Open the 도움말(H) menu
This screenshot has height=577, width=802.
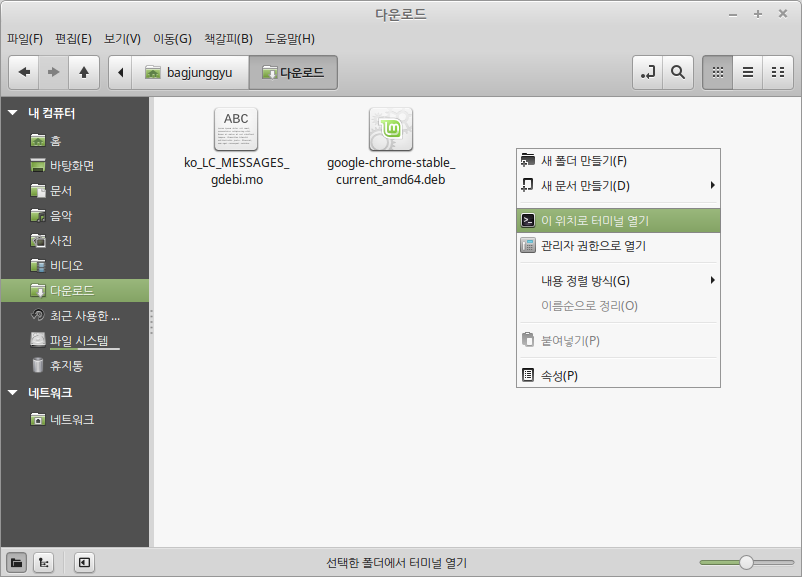point(290,39)
